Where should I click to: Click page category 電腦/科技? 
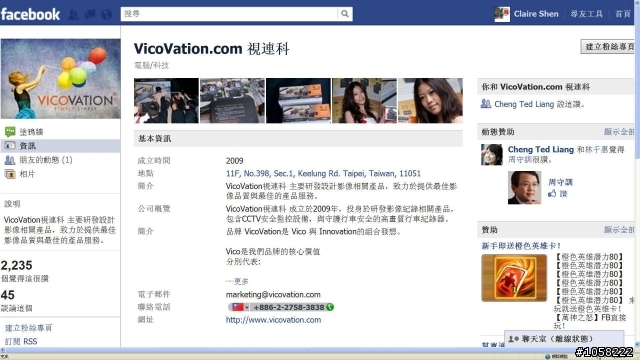151,65
